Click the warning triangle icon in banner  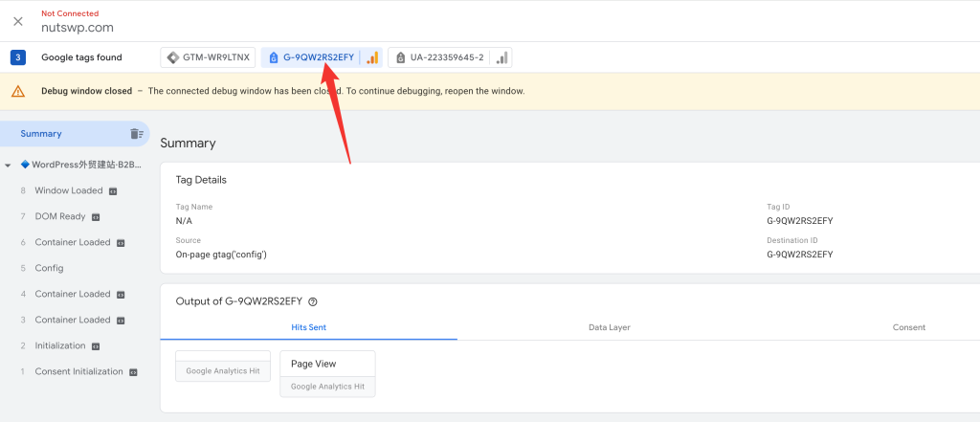click(x=18, y=91)
